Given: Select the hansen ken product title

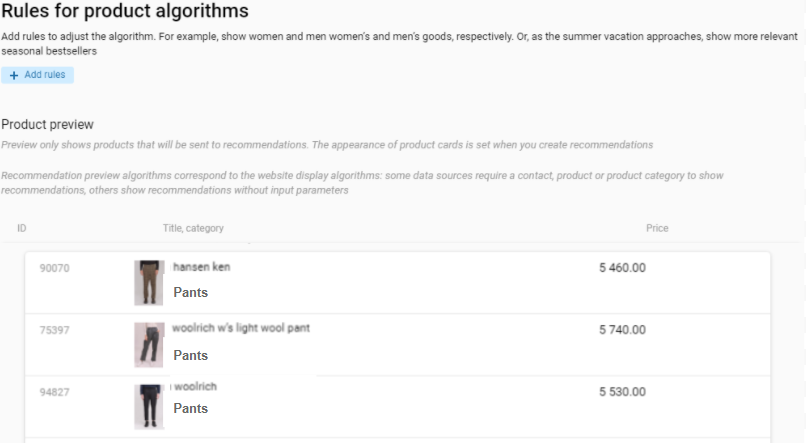Looking at the screenshot, I should [x=202, y=267].
